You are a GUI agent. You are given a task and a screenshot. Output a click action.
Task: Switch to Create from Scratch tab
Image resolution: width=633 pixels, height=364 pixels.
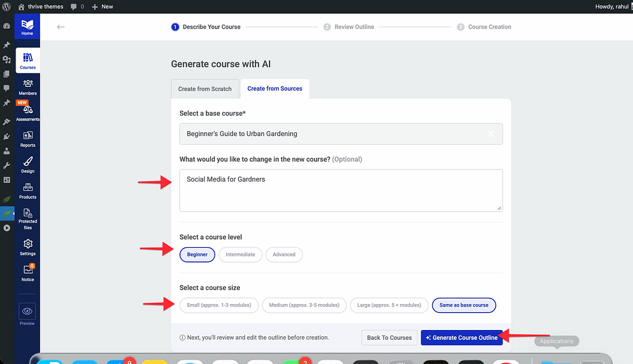(x=205, y=89)
